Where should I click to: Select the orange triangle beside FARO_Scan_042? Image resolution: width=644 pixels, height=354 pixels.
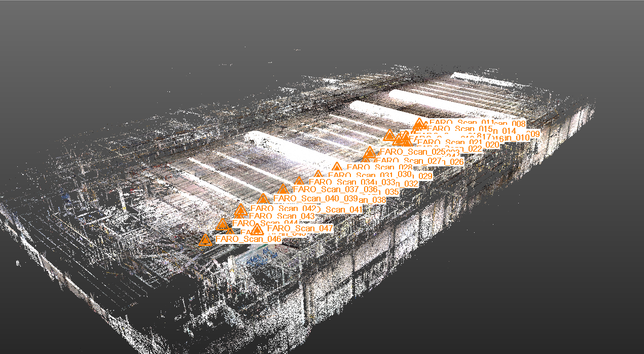click(241, 209)
